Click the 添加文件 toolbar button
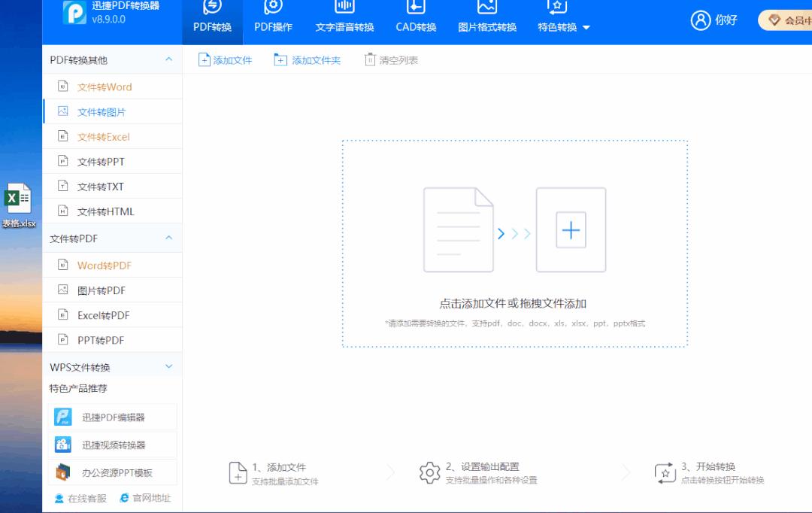This screenshot has width=812, height=513. (224, 59)
